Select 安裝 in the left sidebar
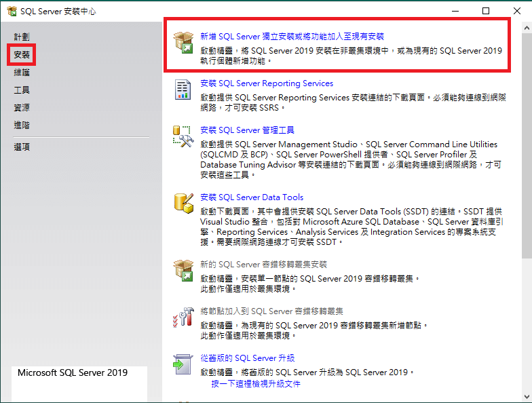 [22, 54]
